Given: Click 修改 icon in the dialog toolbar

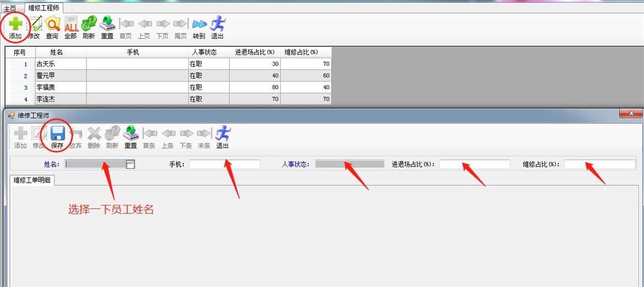Looking at the screenshot, I should click(39, 133).
